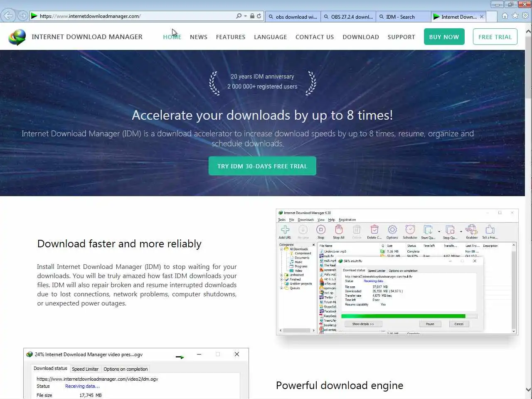Click Scheduler clock icon in IDM screenshot
532x399 pixels.
(410, 229)
